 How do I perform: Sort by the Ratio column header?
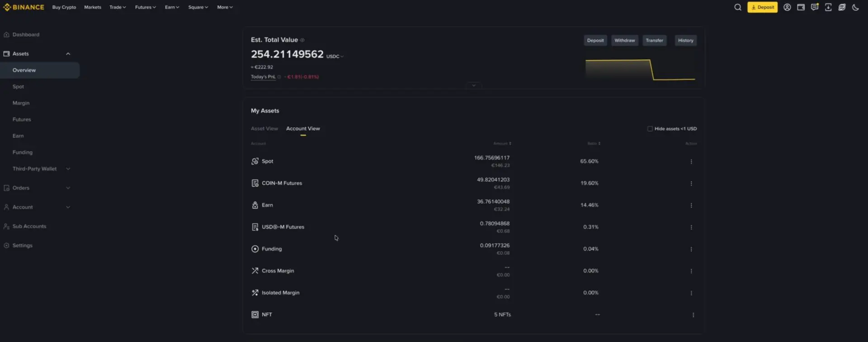click(594, 144)
